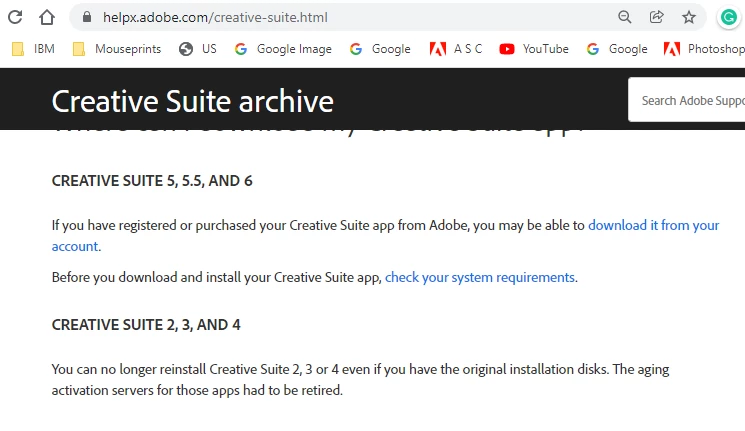
Task: Click the 'CREATIVE SUITE 5, 5.5, AND 6' heading
Action: 152,181
